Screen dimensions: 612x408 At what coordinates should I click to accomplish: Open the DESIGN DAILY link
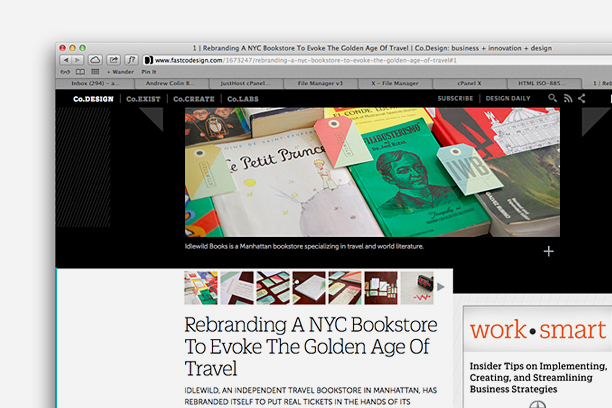point(509,99)
